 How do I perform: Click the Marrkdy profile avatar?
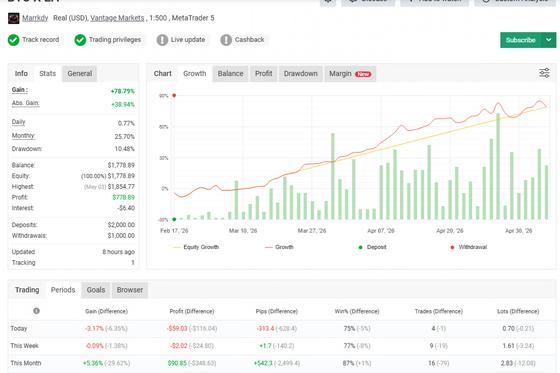pyautogui.click(x=14, y=18)
